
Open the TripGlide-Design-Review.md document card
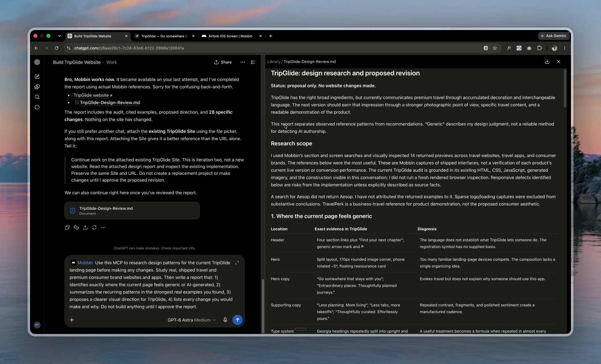tap(132, 210)
